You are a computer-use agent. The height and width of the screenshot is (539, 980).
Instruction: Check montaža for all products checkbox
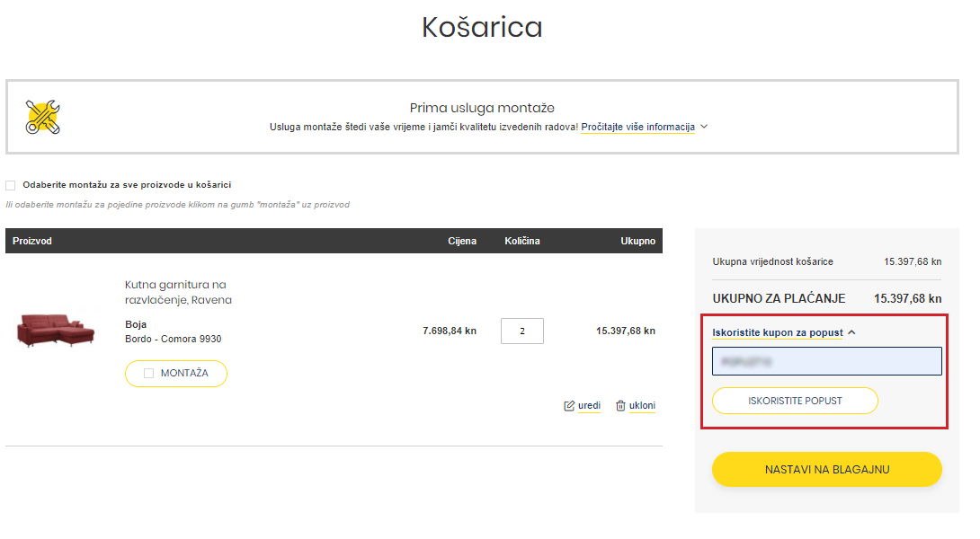(x=11, y=185)
